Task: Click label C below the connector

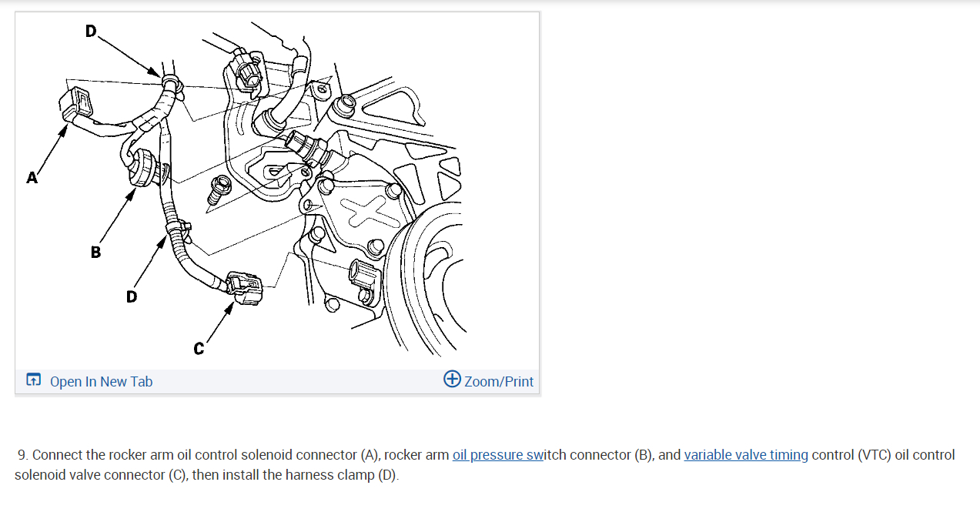Action: pyautogui.click(x=199, y=350)
